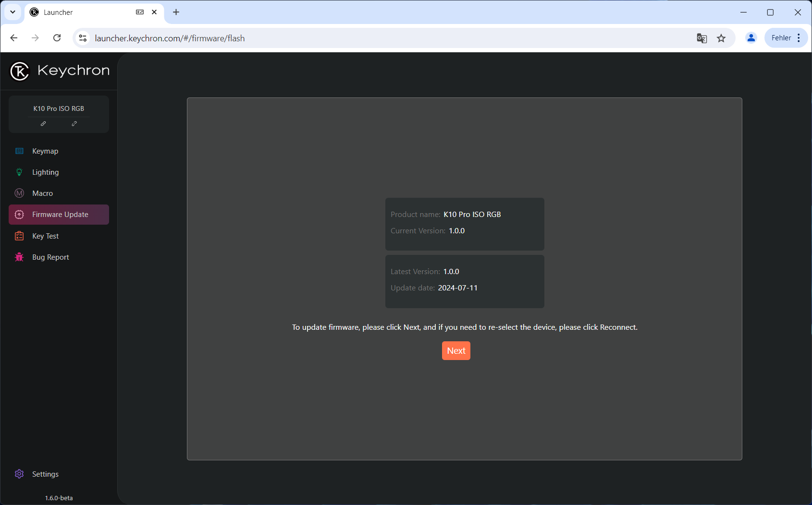Open the Keymap menu item

click(59, 151)
